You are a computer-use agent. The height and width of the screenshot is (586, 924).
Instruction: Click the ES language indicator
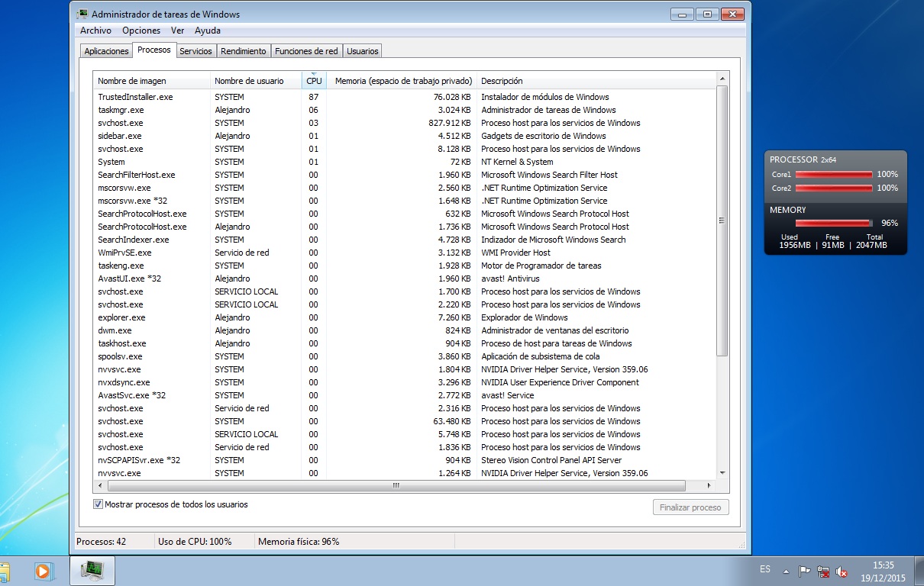[765, 569]
